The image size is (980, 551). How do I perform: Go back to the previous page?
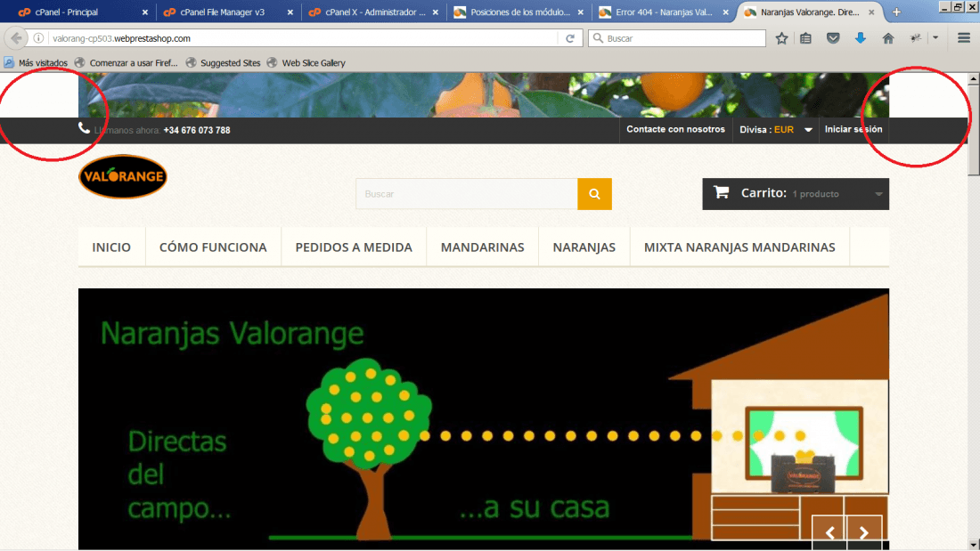16,38
